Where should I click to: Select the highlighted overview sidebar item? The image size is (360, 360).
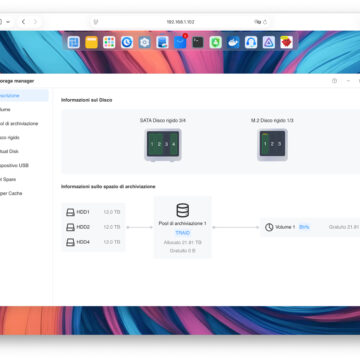click(24, 96)
